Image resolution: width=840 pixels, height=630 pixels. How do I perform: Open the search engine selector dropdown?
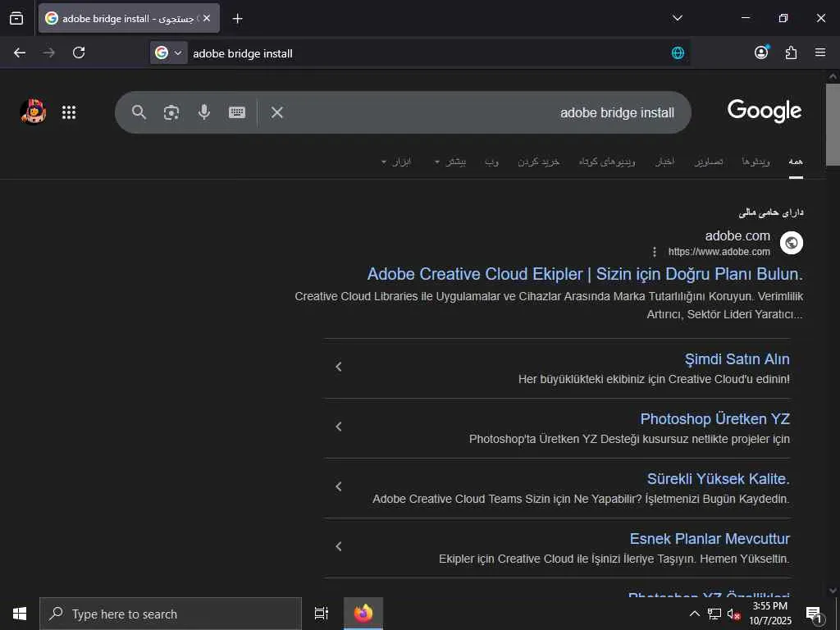pos(169,52)
